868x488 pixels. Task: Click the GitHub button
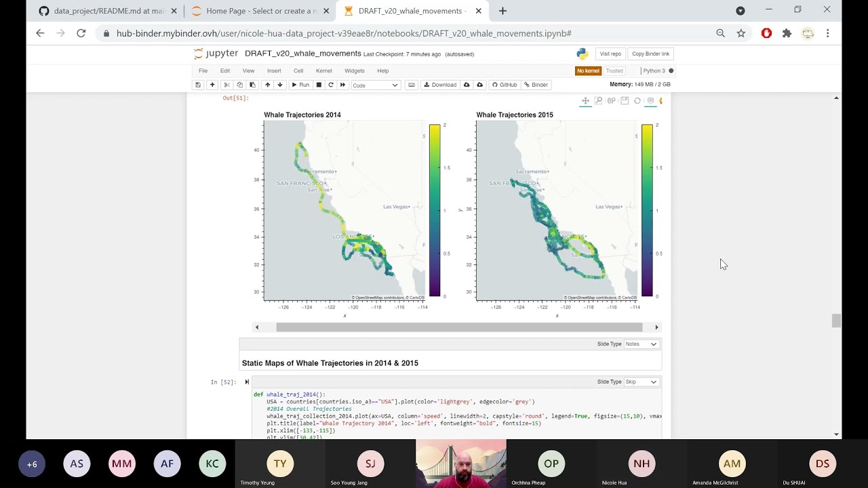pos(505,85)
